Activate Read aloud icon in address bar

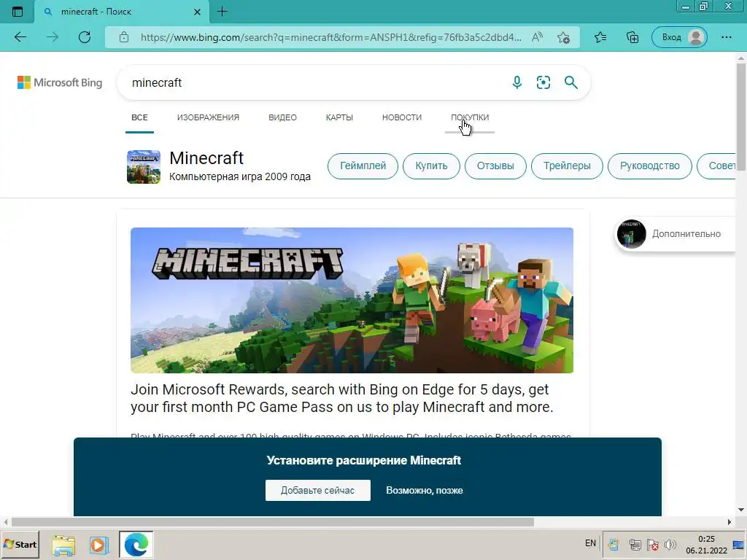(x=537, y=37)
